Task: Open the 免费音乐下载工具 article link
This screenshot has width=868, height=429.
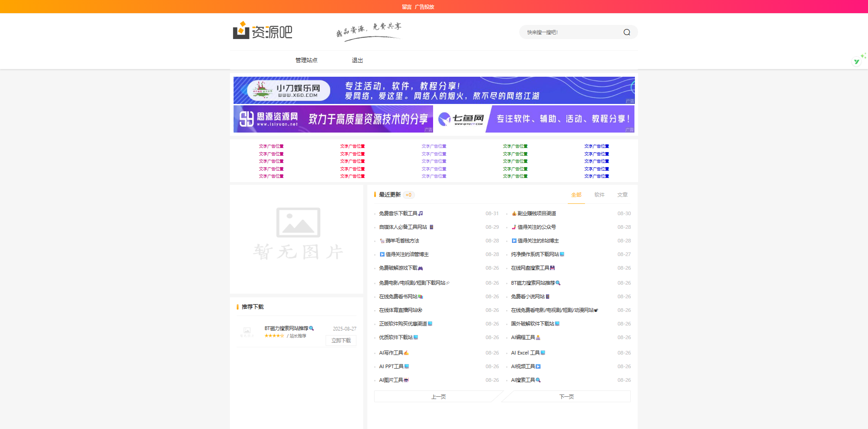Action: [398, 213]
